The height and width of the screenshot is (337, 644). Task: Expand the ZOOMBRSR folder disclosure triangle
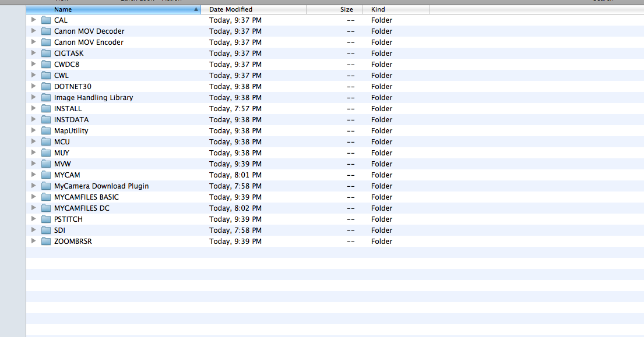coord(34,241)
